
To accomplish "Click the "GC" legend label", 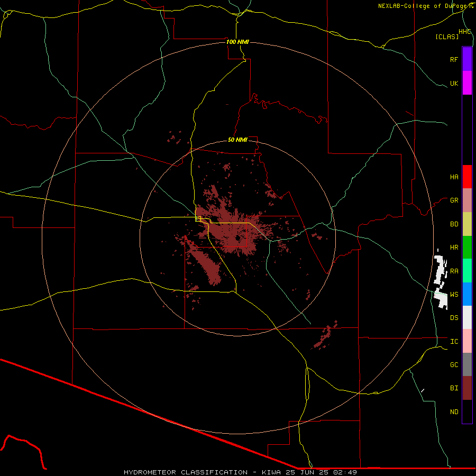I will [454, 365].
